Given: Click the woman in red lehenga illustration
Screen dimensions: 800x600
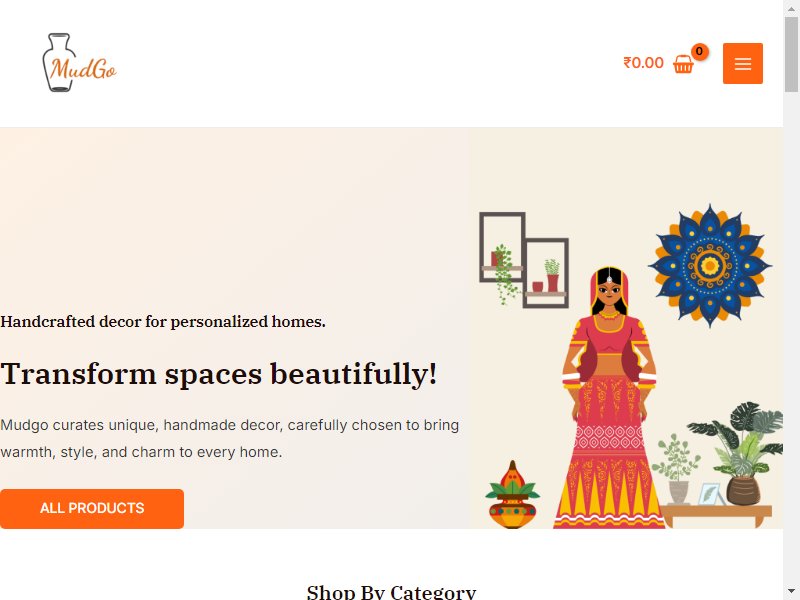Looking at the screenshot, I should click(x=609, y=397).
